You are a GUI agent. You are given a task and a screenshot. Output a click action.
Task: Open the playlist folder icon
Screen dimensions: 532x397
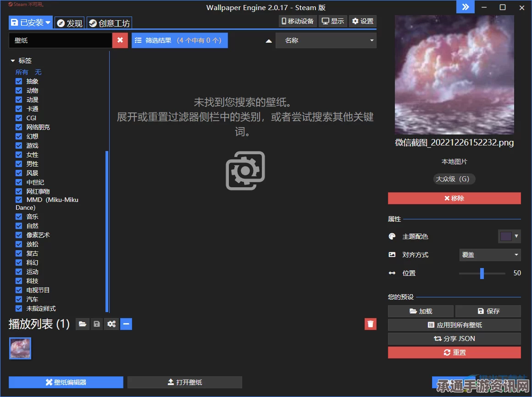click(x=83, y=324)
